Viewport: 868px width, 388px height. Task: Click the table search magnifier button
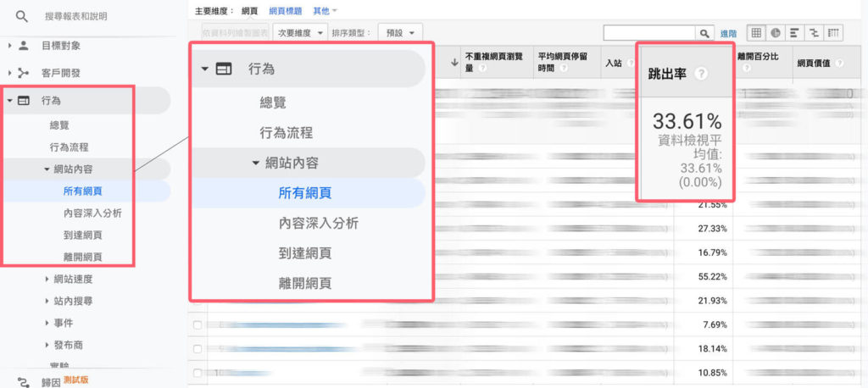705,33
